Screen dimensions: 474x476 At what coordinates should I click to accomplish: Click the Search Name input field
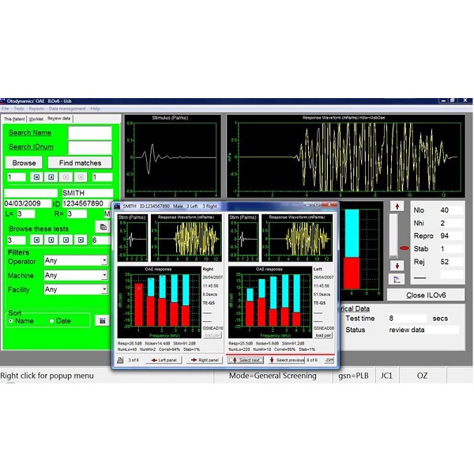[89, 132]
